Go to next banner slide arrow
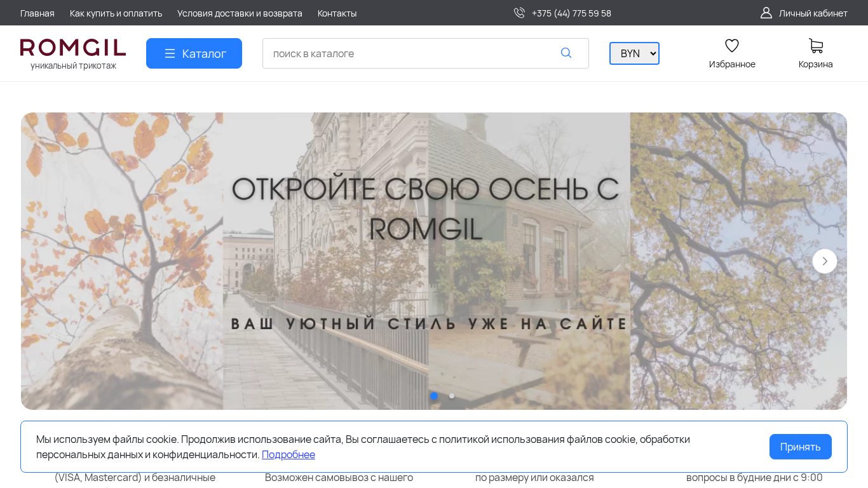 825,261
